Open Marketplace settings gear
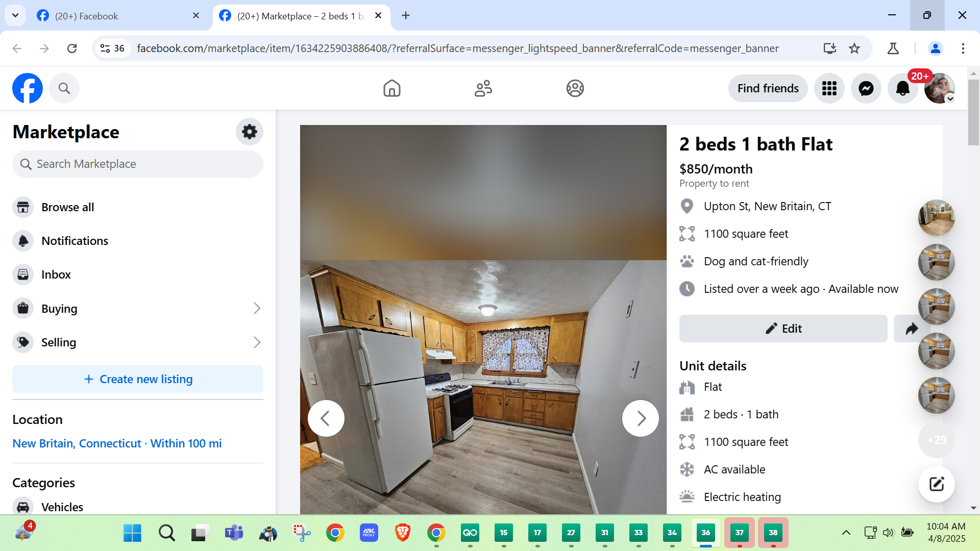980x551 pixels. click(249, 132)
